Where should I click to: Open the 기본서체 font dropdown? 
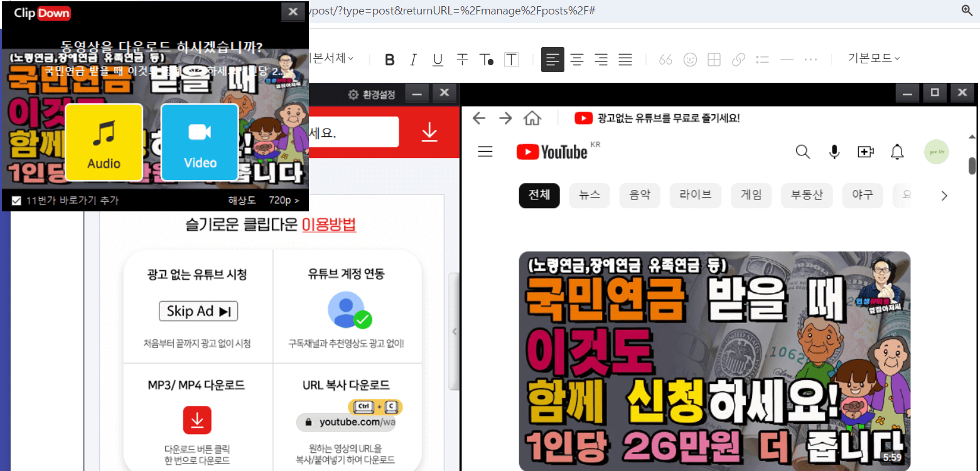pyautogui.click(x=331, y=58)
